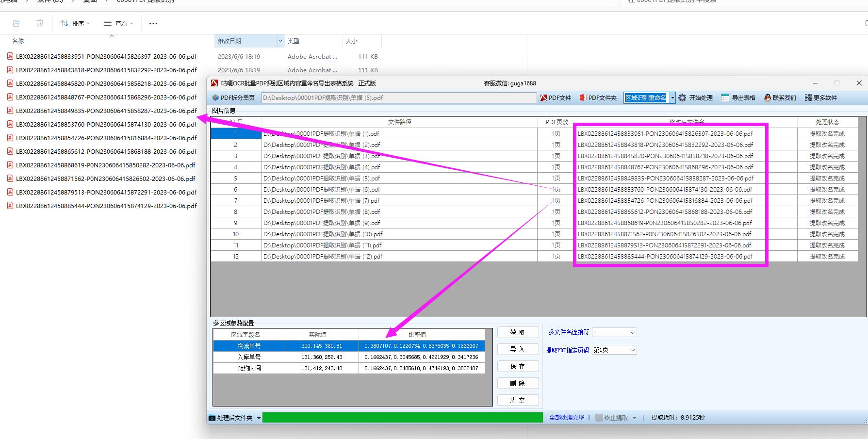Select file LBX02288612458868619 in Explorer
This screenshot has height=439, width=868.
click(106, 165)
